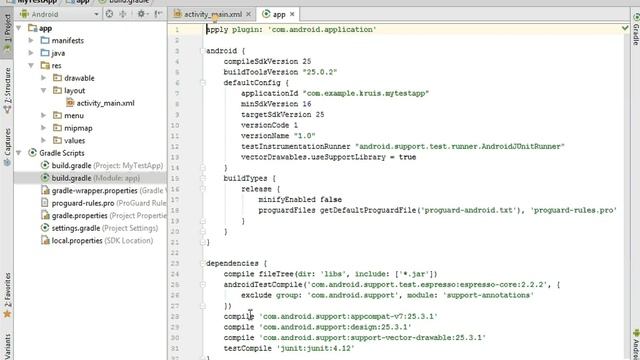Select gradle-wrapper.properties file
The height and width of the screenshot is (360, 640).
pyautogui.click(x=104, y=191)
